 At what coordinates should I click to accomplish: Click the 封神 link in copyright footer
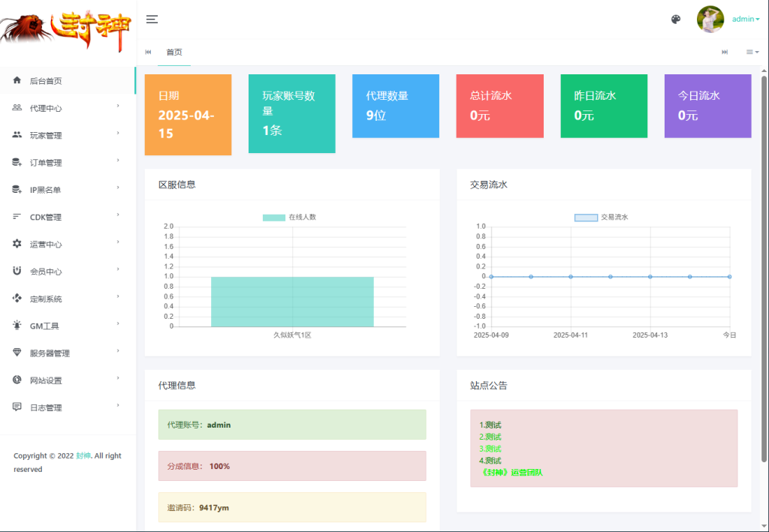(x=83, y=456)
